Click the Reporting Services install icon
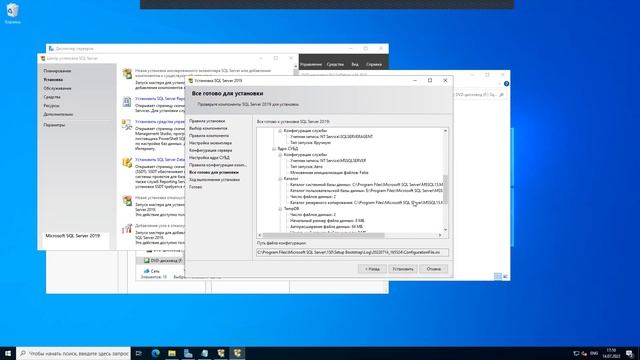 point(127,101)
